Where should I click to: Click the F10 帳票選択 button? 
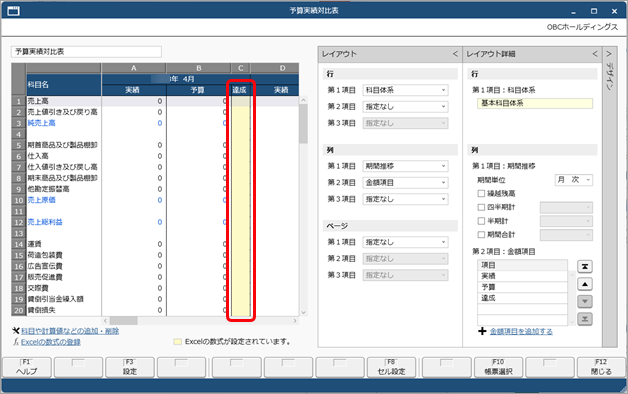point(498,367)
